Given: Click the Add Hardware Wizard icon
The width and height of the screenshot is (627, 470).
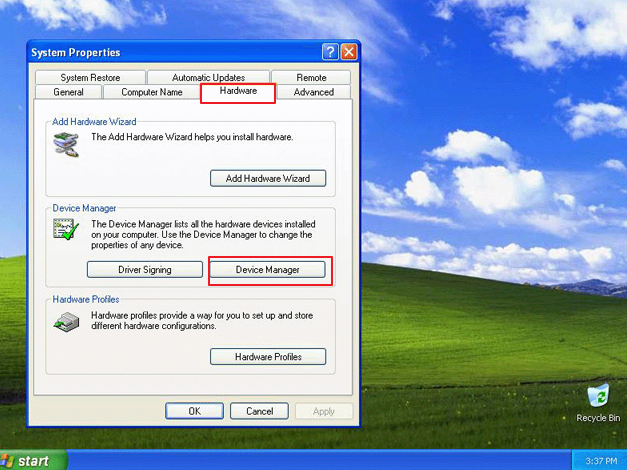Looking at the screenshot, I should 66,144.
